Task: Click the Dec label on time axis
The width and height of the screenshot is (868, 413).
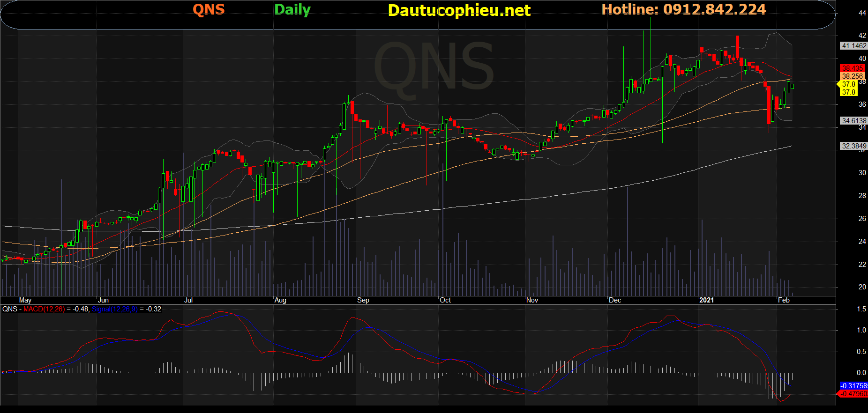Action: pyautogui.click(x=615, y=300)
